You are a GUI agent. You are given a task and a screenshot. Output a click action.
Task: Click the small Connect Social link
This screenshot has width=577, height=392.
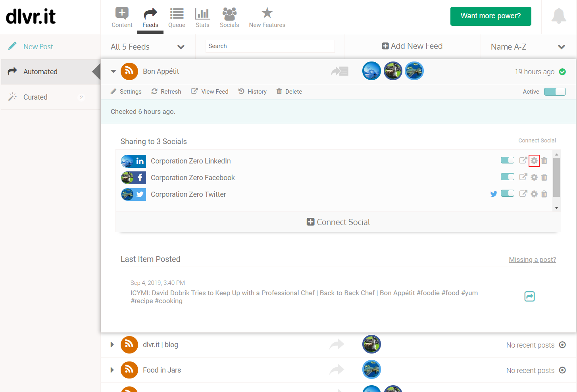click(537, 140)
